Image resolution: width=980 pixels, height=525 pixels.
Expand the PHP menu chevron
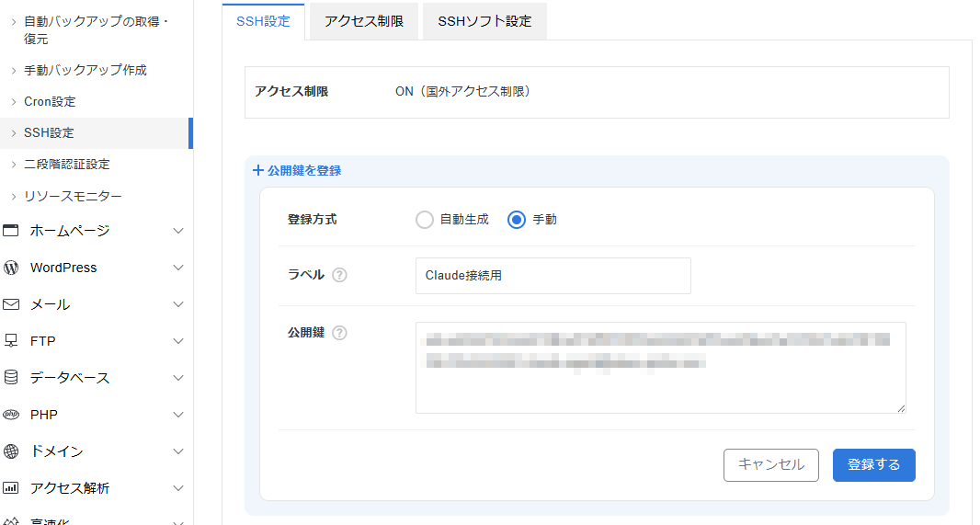click(178, 415)
